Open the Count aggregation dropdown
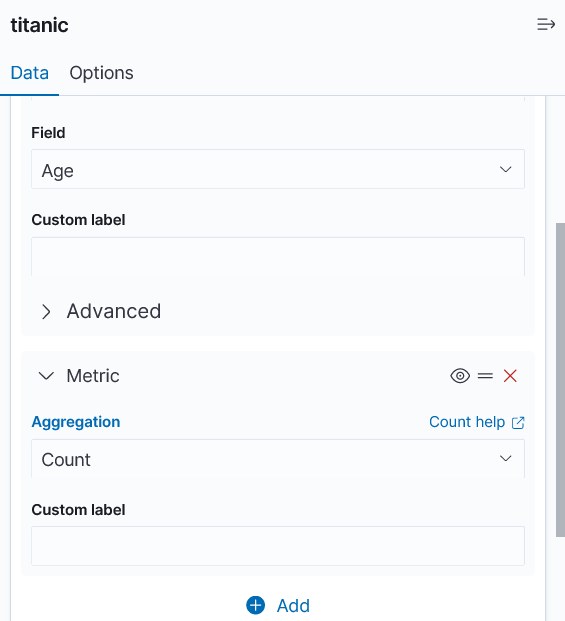Image resolution: width=565 pixels, height=621 pixels. [278, 458]
